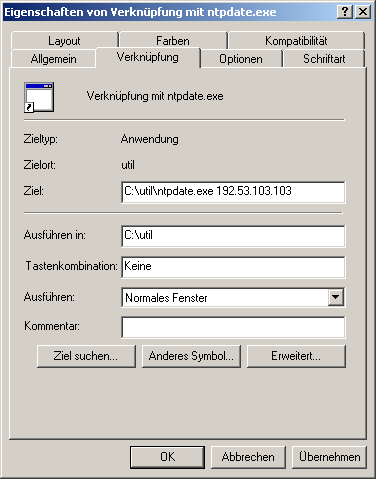
Task: Switch to the Allgemein tab
Action: point(53,59)
